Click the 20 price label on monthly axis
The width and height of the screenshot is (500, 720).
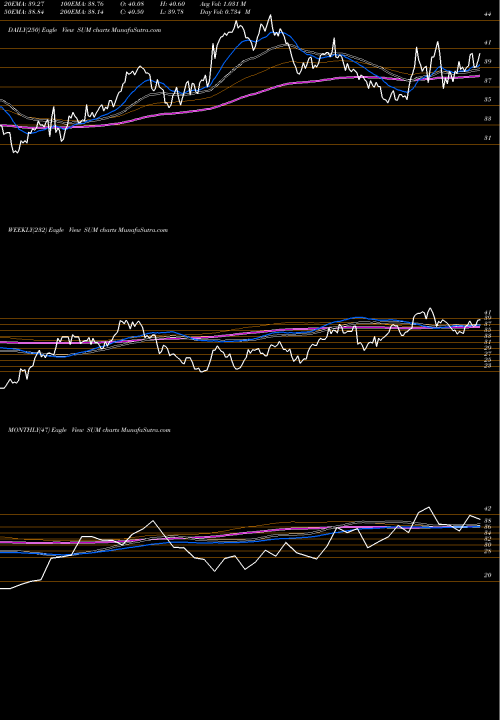click(x=488, y=575)
